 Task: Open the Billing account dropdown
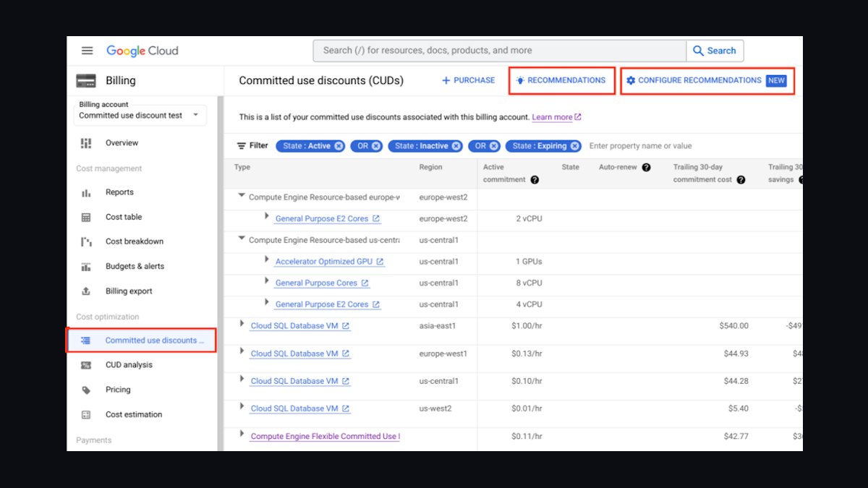pos(141,115)
